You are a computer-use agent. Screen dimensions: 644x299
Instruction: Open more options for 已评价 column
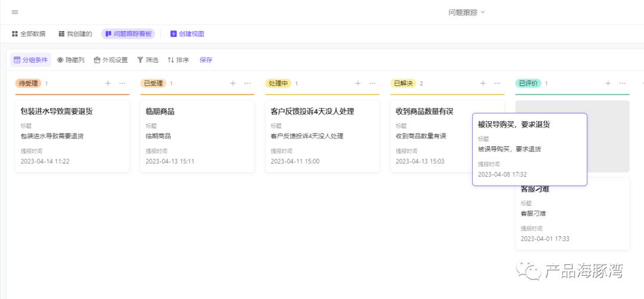click(x=623, y=83)
